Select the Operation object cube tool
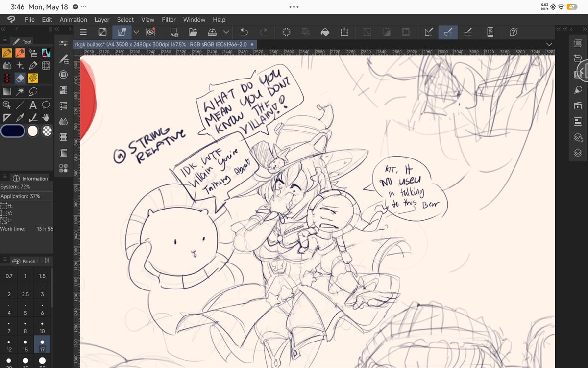Screen dimensions: 588x368 [x=7, y=105]
